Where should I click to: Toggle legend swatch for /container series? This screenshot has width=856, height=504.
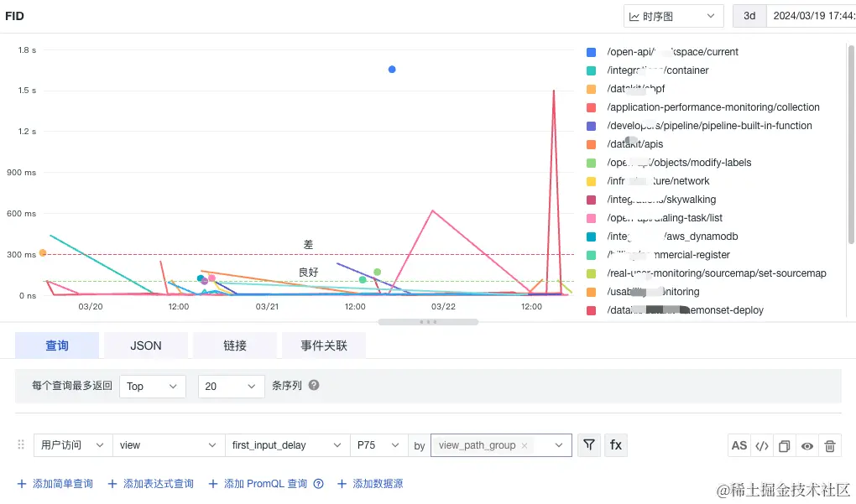click(591, 71)
